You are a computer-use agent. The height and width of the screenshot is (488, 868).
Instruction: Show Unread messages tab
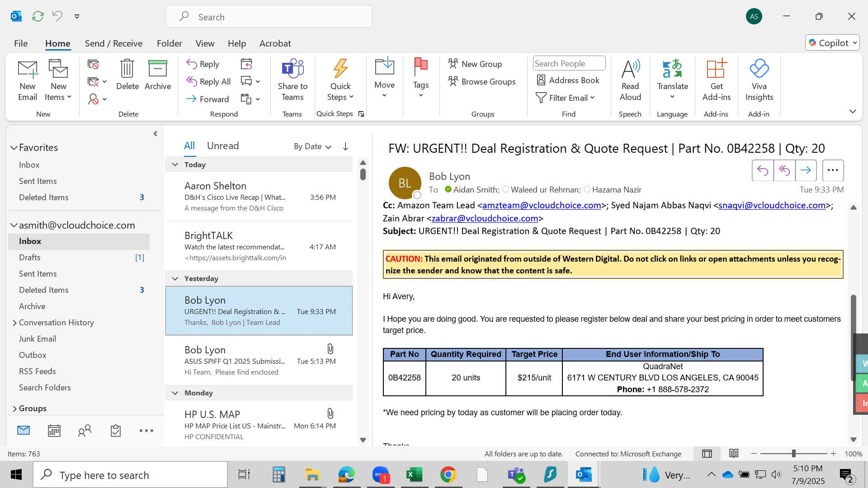[223, 145]
